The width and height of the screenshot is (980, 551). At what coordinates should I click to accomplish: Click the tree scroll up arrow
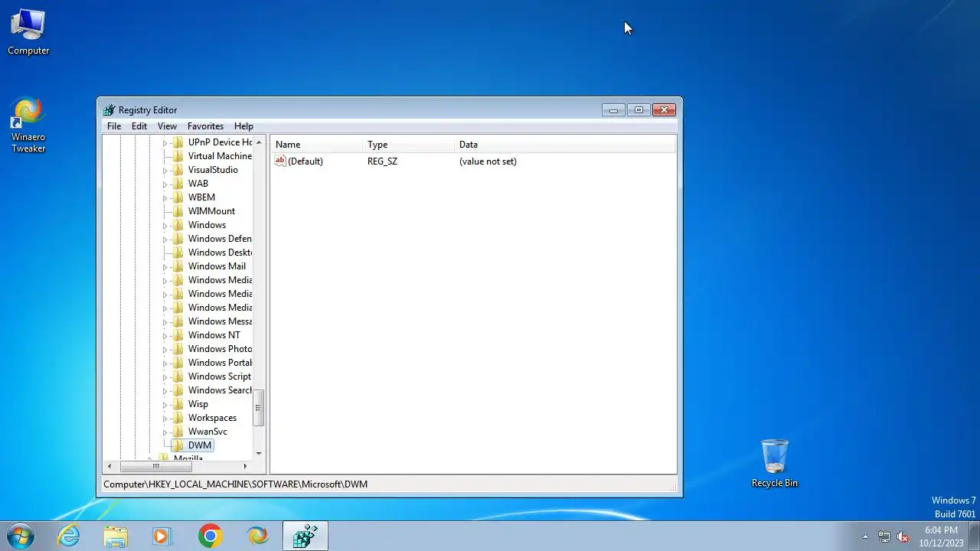point(259,142)
